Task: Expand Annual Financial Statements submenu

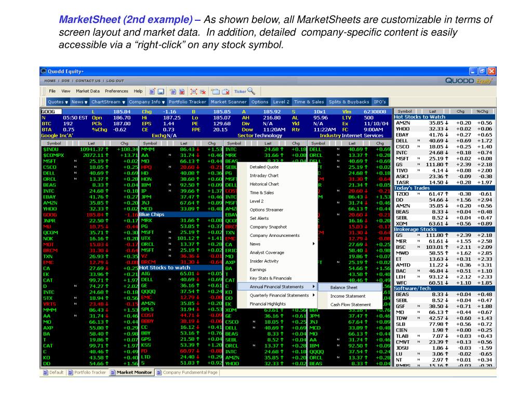Action: point(277,287)
